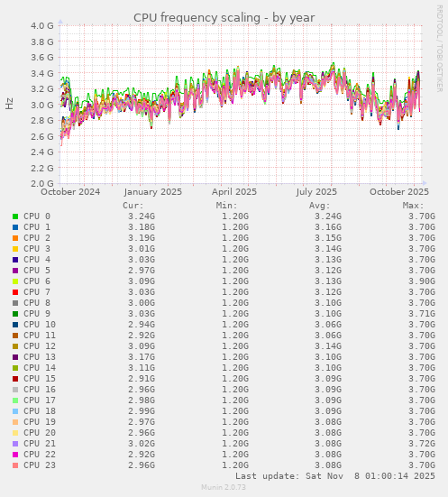This screenshot has height=497, width=448.
Task: Click the 'Last update' timestamp line
Action: 335,476
